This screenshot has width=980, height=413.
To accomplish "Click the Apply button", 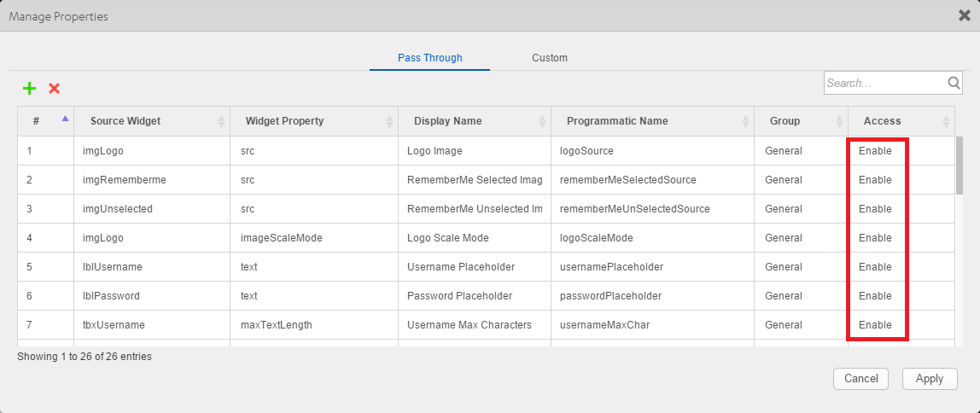I will [929, 379].
